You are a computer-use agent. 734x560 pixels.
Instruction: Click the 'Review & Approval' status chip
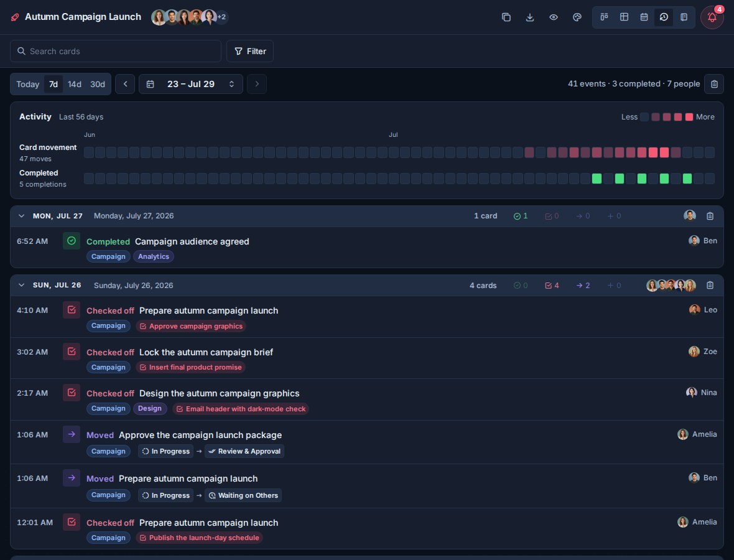pos(244,451)
